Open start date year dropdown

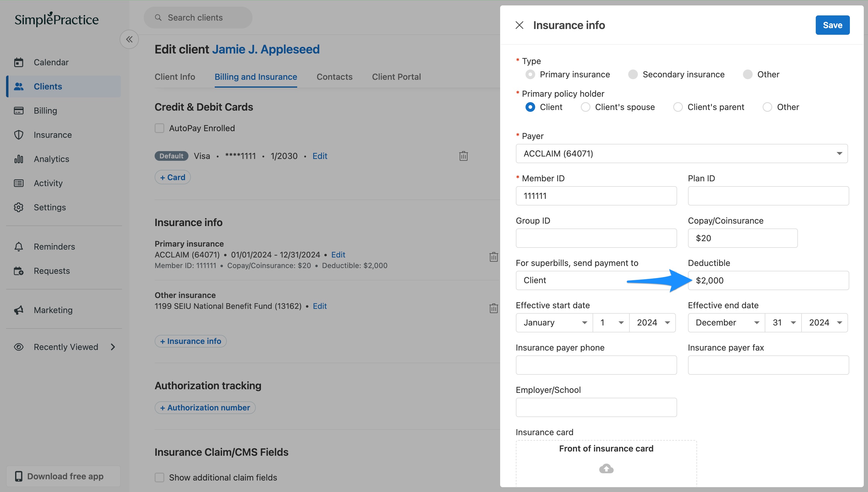(652, 323)
